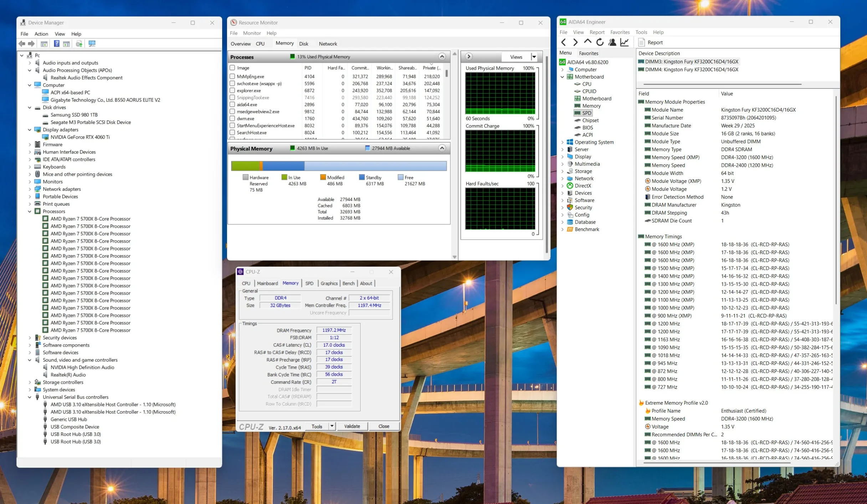Select the aida64.exe process checkbox
The image size is (867, 504).
[232, 104]
